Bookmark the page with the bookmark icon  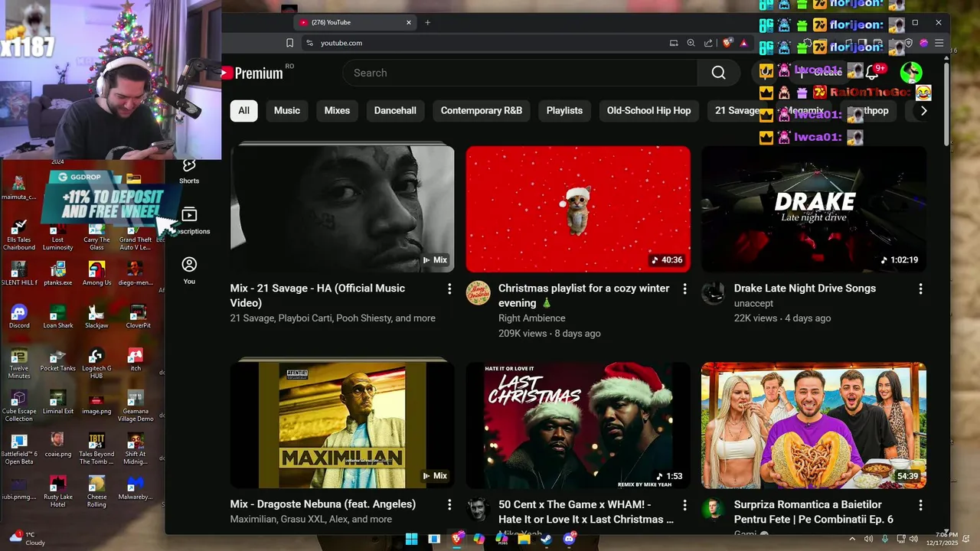point(289,43)
